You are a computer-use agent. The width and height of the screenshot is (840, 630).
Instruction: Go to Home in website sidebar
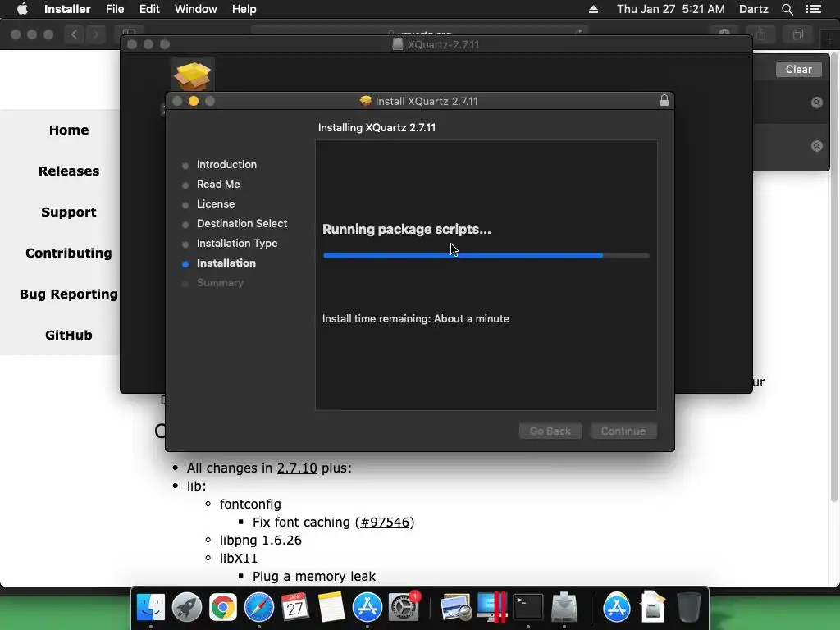point(69,130)
